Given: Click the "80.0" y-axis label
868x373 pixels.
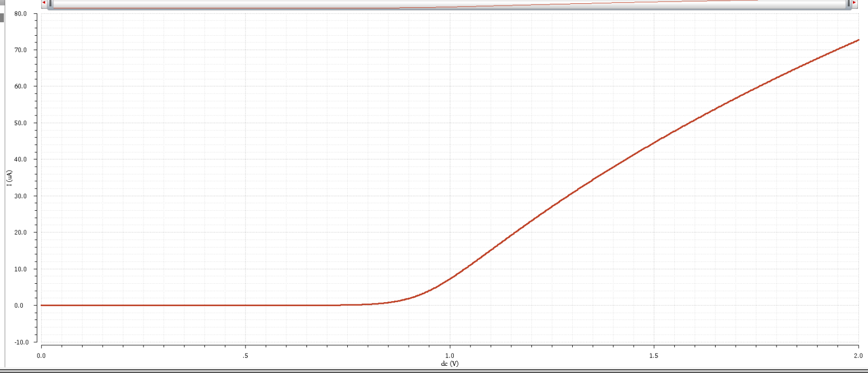Looking at the screenshot, I should 21,13.
